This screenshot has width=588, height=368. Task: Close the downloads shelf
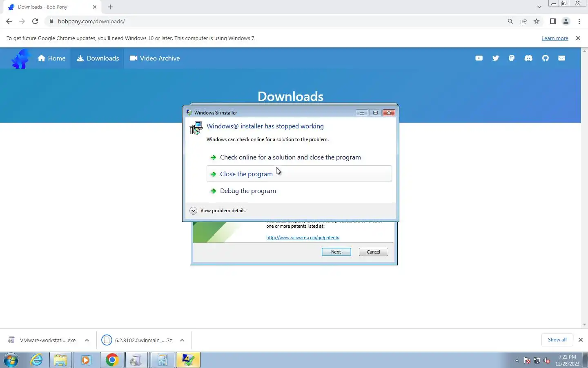(580, 340)
